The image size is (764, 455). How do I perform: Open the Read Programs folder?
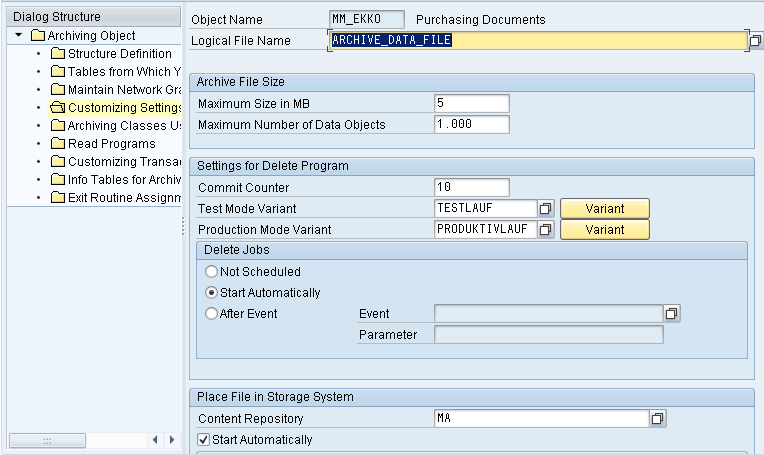pyautogui.click(x=112, y=144)
